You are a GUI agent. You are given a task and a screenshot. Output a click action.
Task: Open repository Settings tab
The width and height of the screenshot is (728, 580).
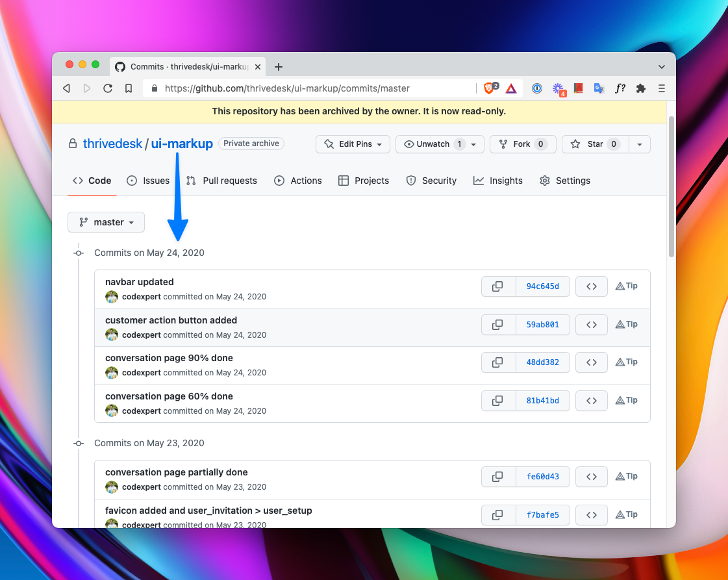(x=565, y=181)
